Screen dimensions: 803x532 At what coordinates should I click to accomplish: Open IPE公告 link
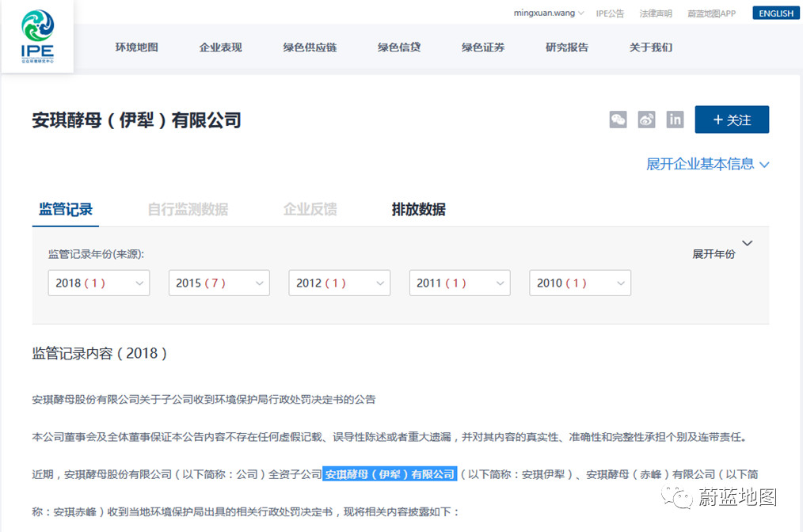coord(610,13)
